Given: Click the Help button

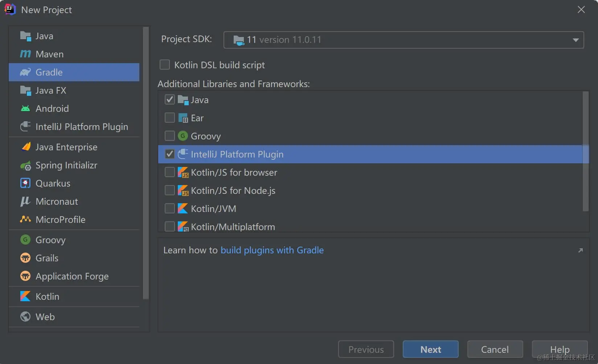Looking at the screenshot, I should coord(560,349).
